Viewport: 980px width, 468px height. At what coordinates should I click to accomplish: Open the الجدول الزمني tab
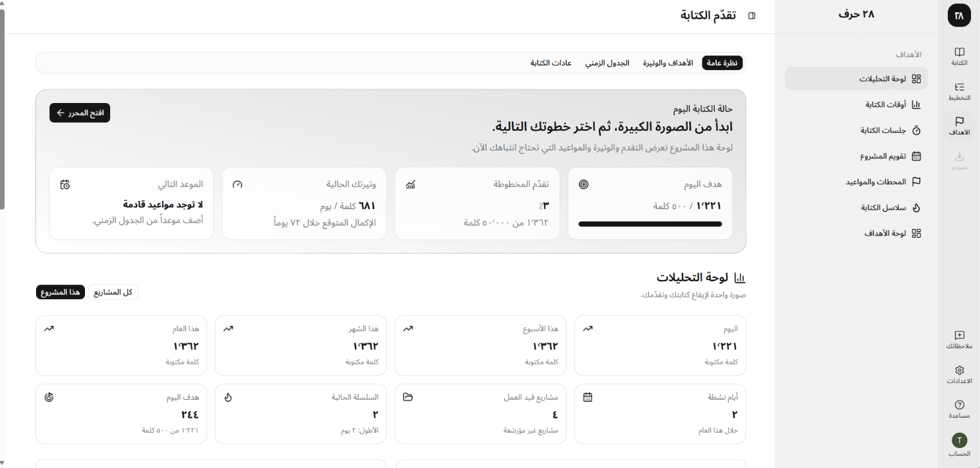tap(607, 63)
